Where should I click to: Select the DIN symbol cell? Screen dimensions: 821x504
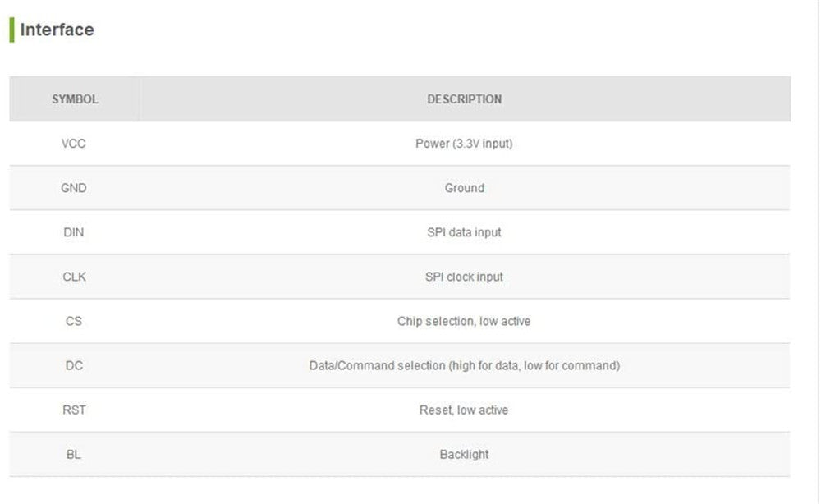(x=74, y=232)
